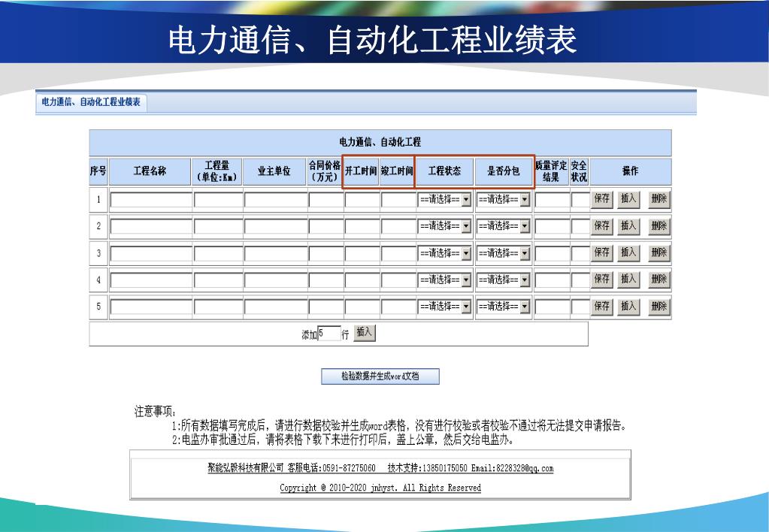Image resolution: width=769 pixels, height=532 pixels.
Task: Click 删除 button in row 3
Action: [x=658, y=252]
